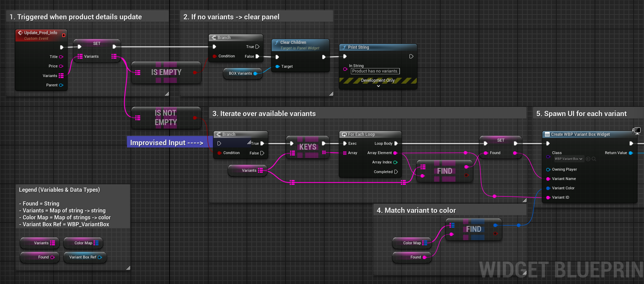Select the '2. If no variants -> clear panel' header
This screenshot has height=284, width=644.
pos(231,17)
